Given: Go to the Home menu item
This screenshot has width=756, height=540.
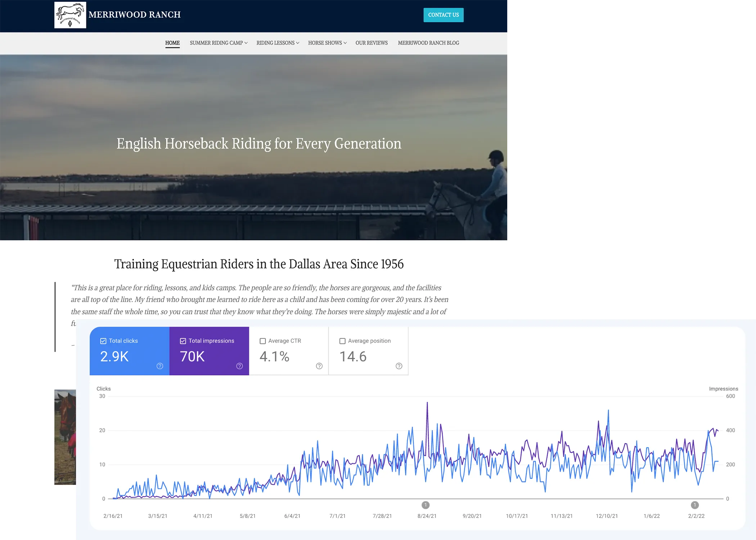Looking at the screenshot, I should [172, 43].
